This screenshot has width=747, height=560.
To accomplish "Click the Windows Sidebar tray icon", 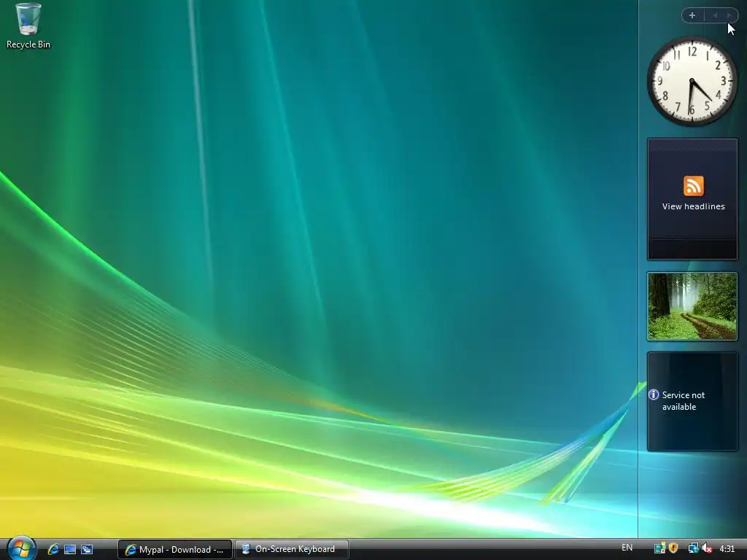I will click(x=659, y=548).
